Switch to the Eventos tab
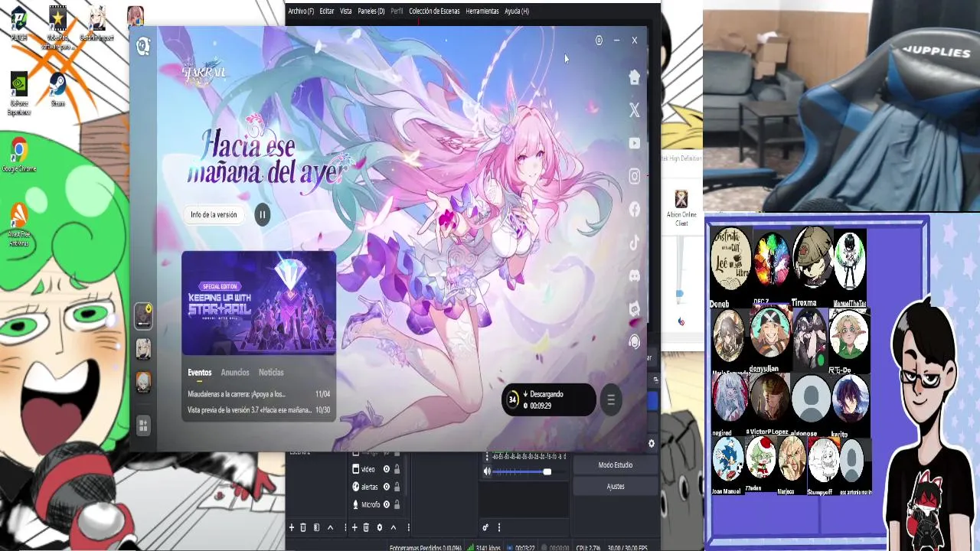Screen dimensions: 980x551 click(x=199, y=373)
